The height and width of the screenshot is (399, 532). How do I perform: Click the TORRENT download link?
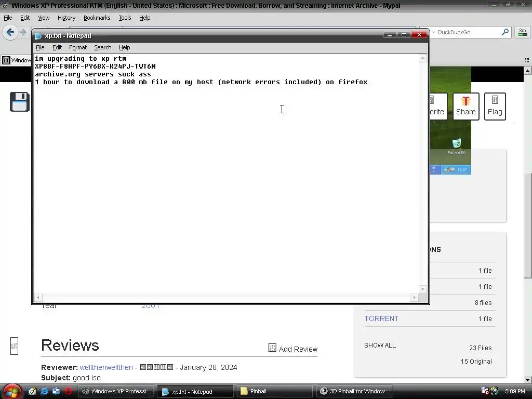click(381, 318)
